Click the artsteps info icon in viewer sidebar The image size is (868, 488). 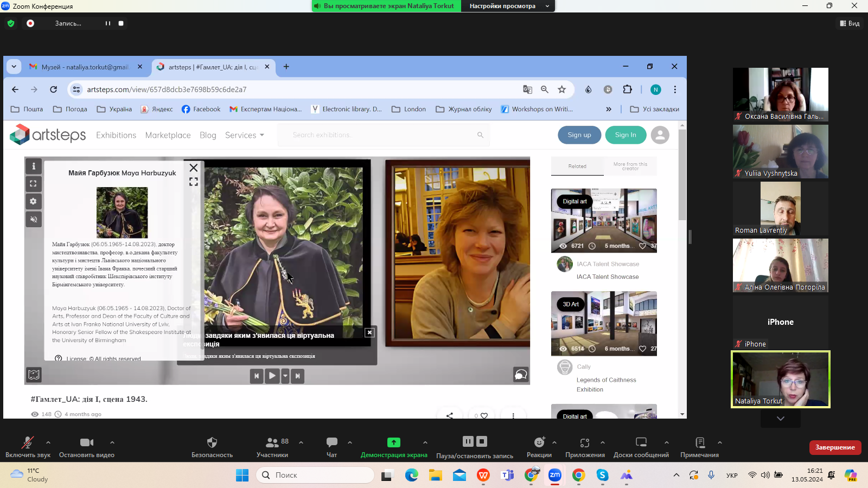click(34, 166)
